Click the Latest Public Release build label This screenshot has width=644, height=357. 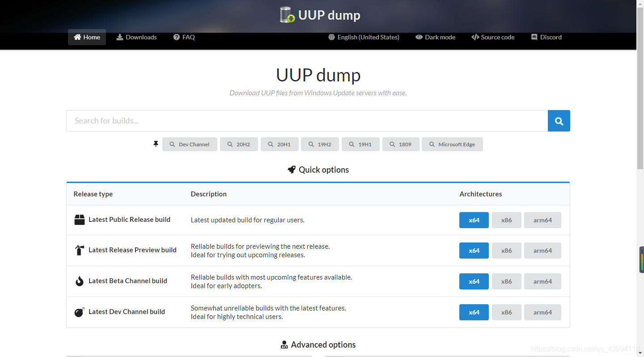point(129,220)
